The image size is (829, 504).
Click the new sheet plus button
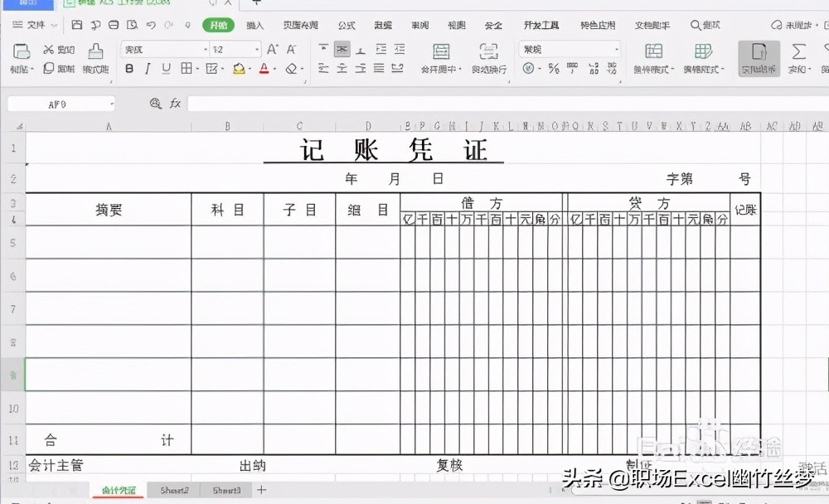[260, 490]
